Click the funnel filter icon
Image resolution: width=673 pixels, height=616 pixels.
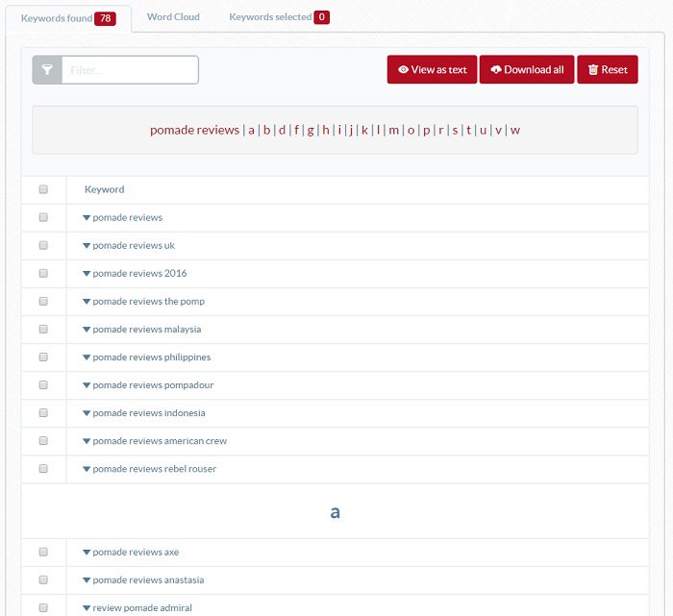[x=47, y=70]
